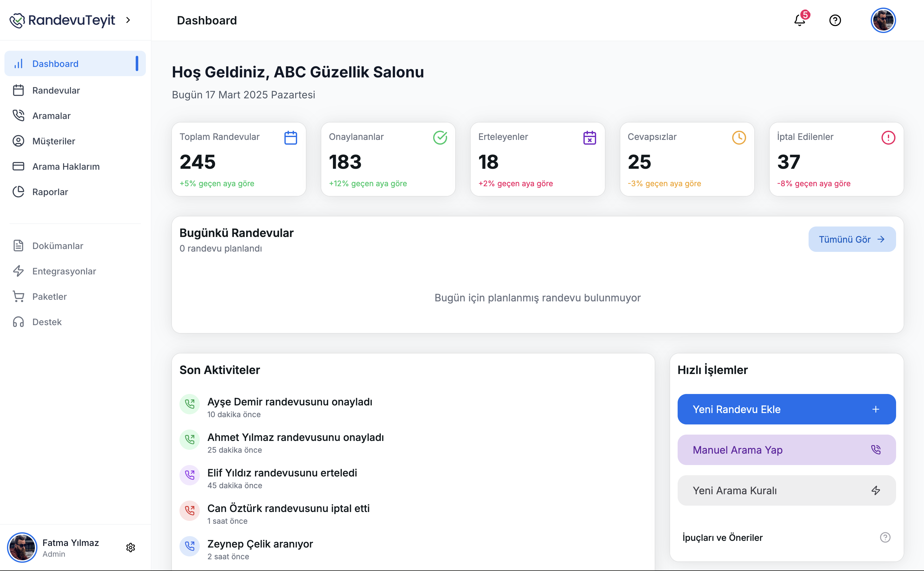Click the clock icon on Cevapsızlar card
This screenshot has height=571, width=924.
739,138
